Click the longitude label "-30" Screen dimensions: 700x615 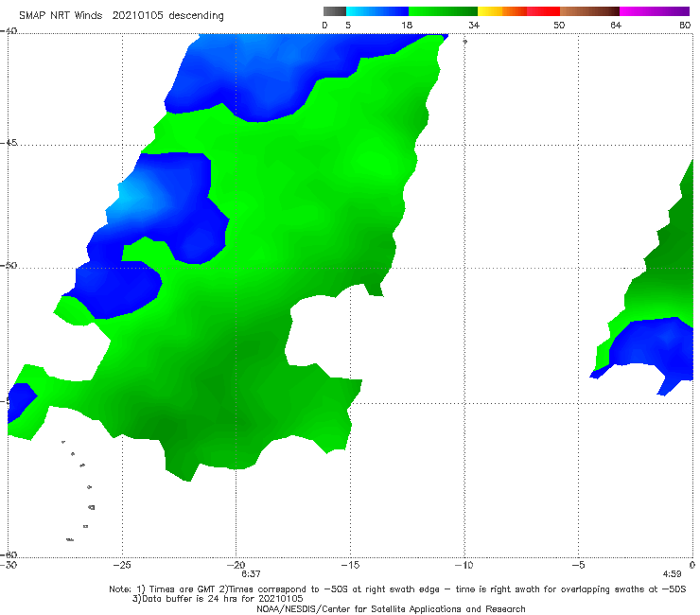click(x=9, y=565)
